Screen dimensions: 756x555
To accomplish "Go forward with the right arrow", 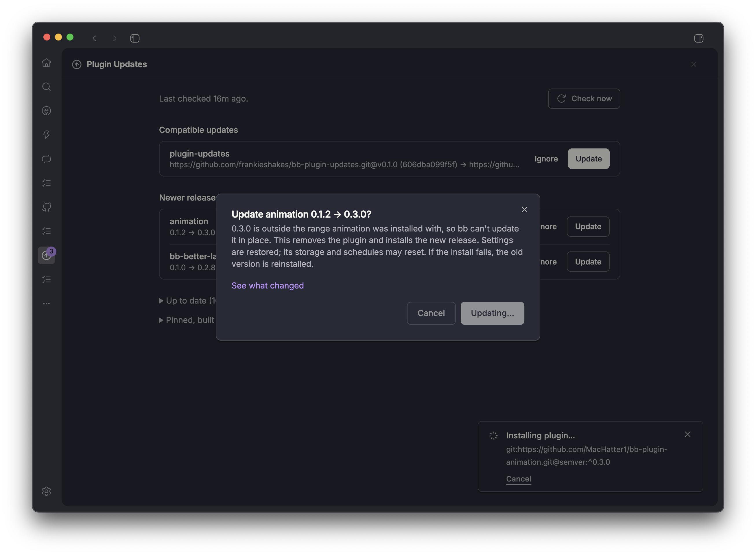I will [115, 38].
